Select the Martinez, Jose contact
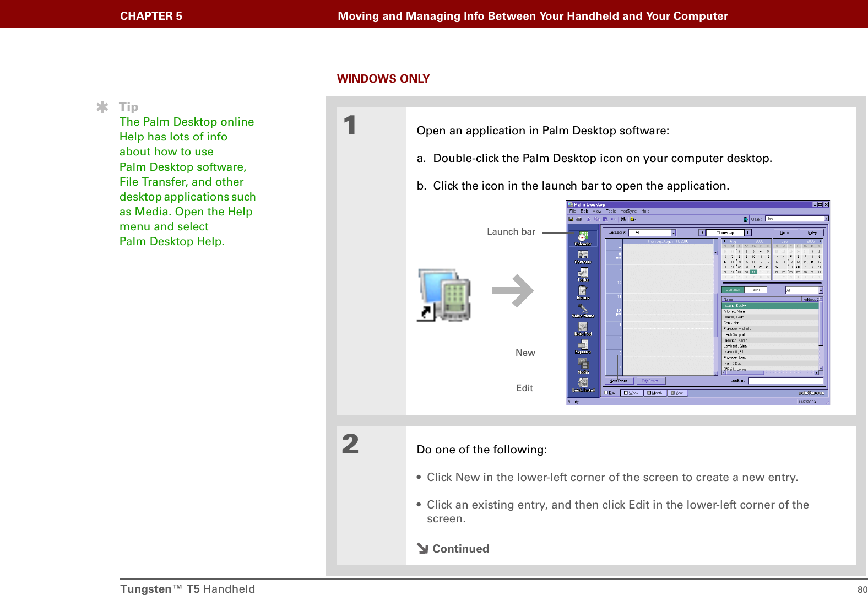 coord(770,358)
